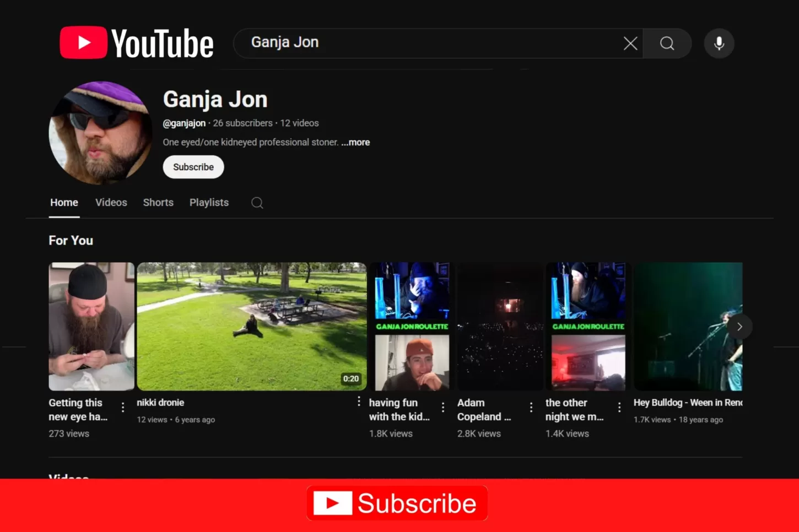
Task: Open the Shorts tab
Action: (158, 203)
